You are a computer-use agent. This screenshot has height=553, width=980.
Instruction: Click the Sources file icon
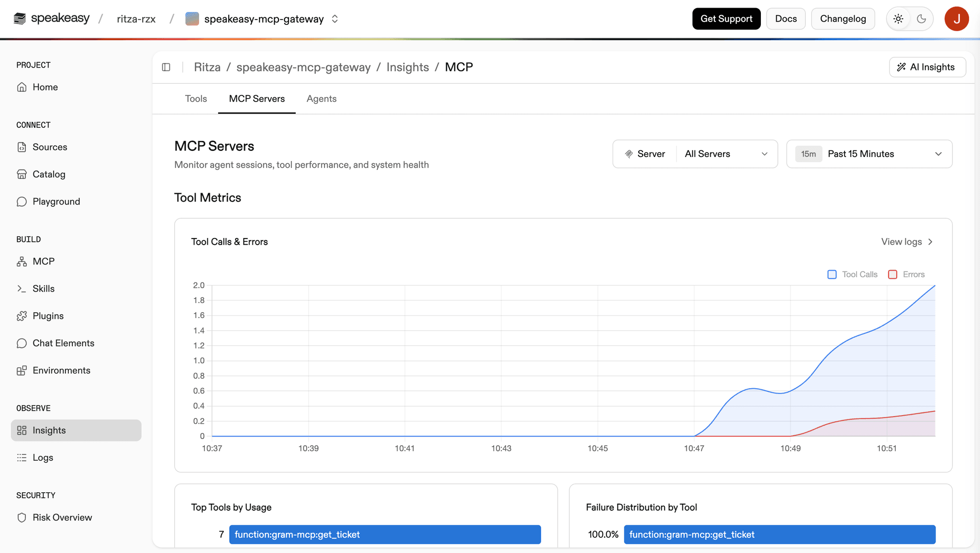point(22,147)
